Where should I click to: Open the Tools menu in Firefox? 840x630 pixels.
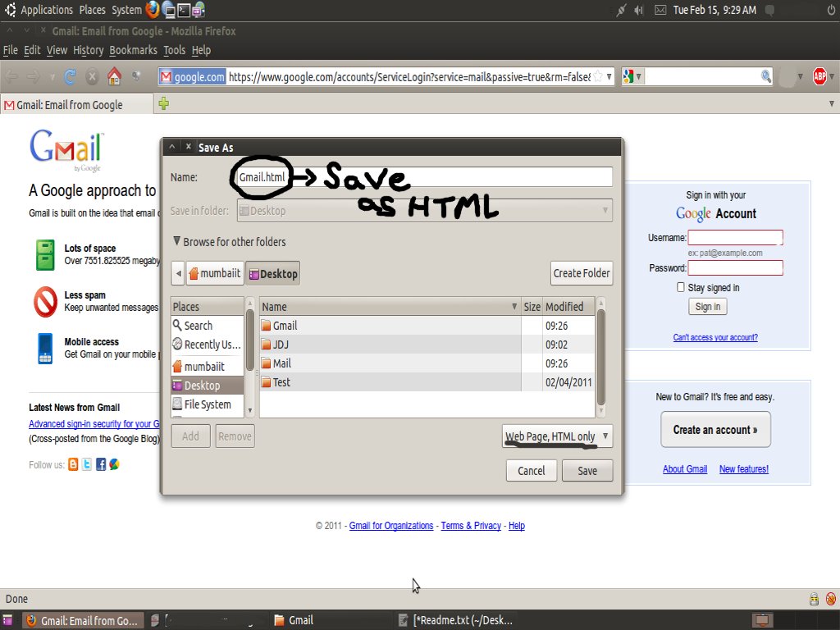174,50
